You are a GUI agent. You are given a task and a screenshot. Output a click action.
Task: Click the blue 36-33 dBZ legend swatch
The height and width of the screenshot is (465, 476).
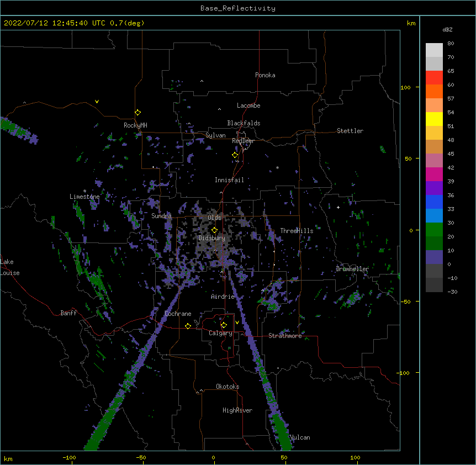[x=434, y=202]
